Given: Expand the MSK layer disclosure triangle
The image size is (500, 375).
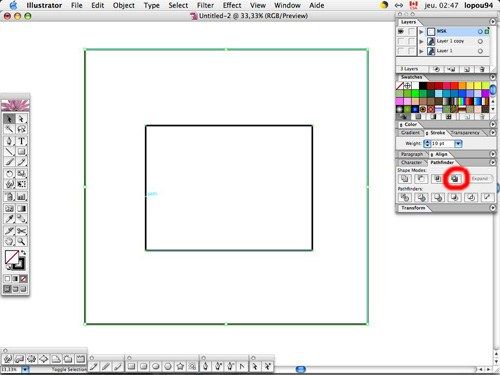Looking at the screenshot, I should (421, 32).
